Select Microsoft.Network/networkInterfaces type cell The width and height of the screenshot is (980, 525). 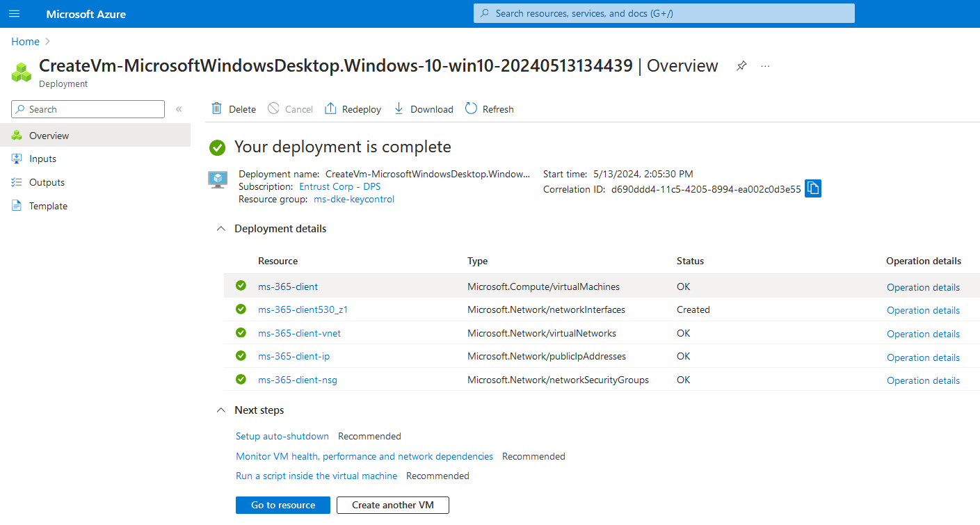pyautogui.click(x=546, y=309)
